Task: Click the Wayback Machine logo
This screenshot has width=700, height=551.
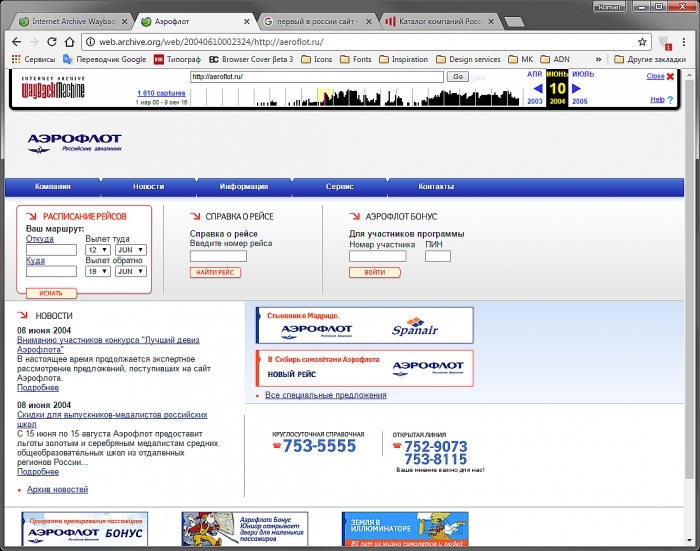Action: tap(53, 88)
